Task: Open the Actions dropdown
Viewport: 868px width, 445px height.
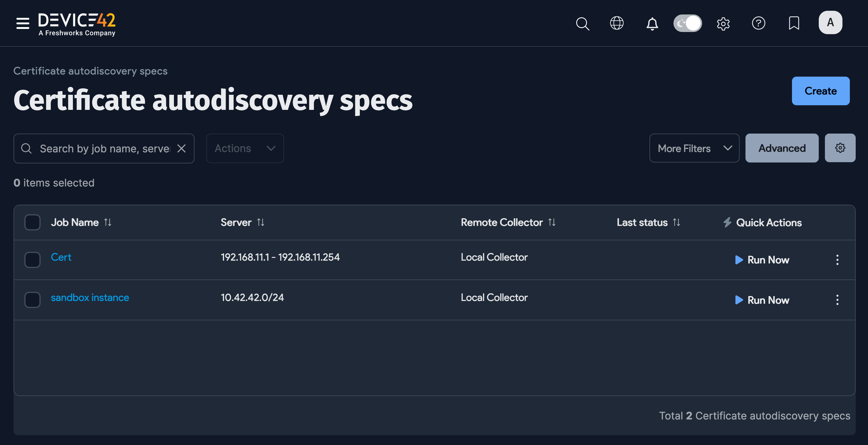Action: pos(245,148)
